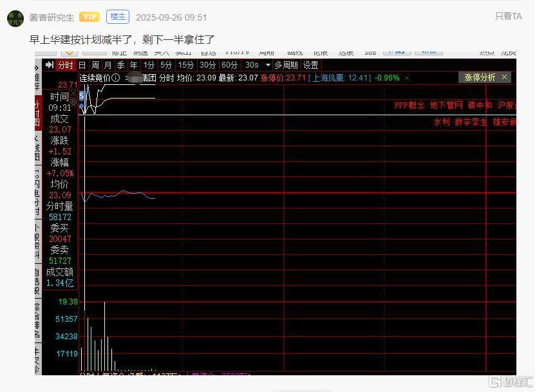Click the 地下管网 concept tag
Viewport: 537px width, 392px height.
pyautogui.click(x=446, y=105)
